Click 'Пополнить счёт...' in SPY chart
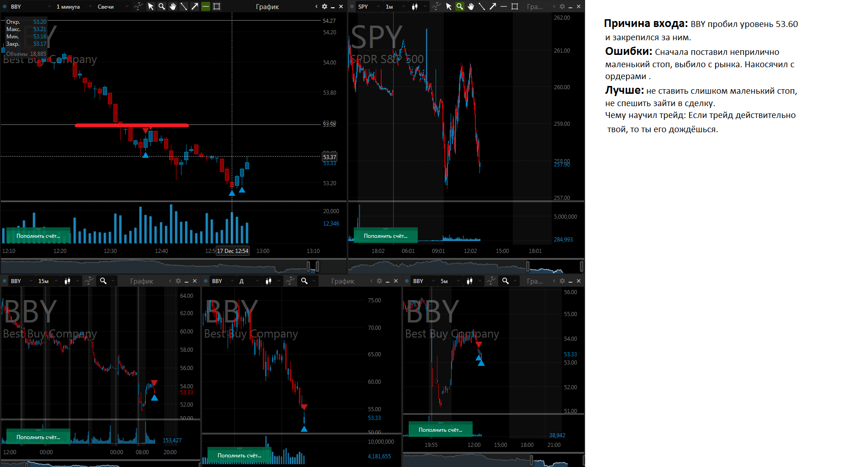The height and width of the screenshot is (467, 868). (x=386, y=236)
